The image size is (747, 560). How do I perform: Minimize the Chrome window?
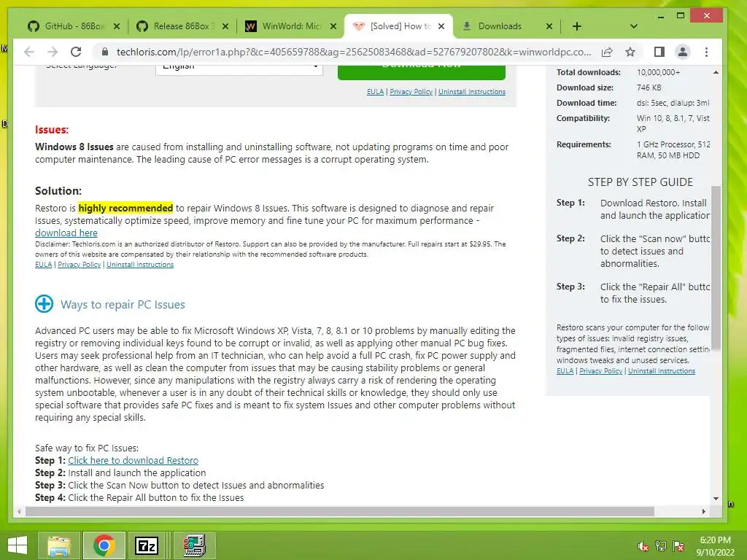[x=661, y=16]
